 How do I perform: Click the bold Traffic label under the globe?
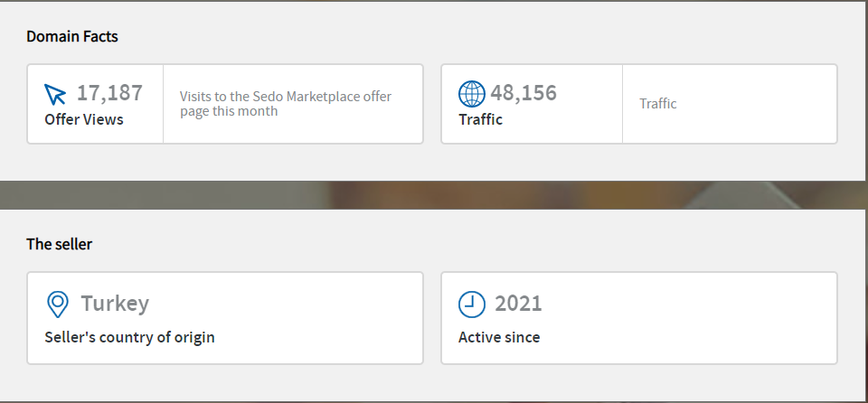point(480,119)
